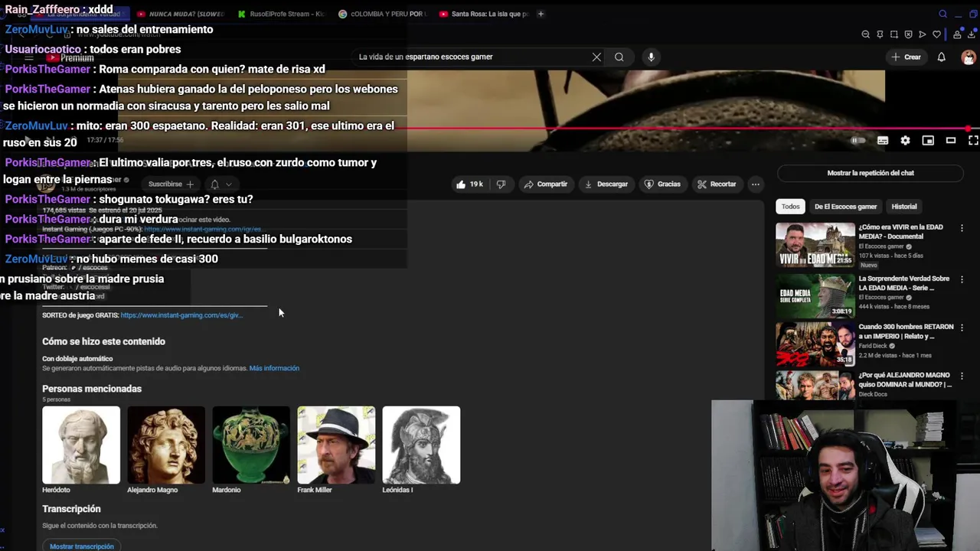Open browser downloads icon

tap(971, 34)
